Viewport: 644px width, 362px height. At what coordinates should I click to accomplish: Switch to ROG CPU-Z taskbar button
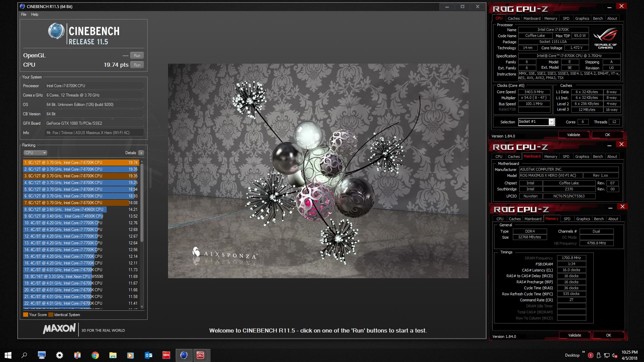click(201, 355)
